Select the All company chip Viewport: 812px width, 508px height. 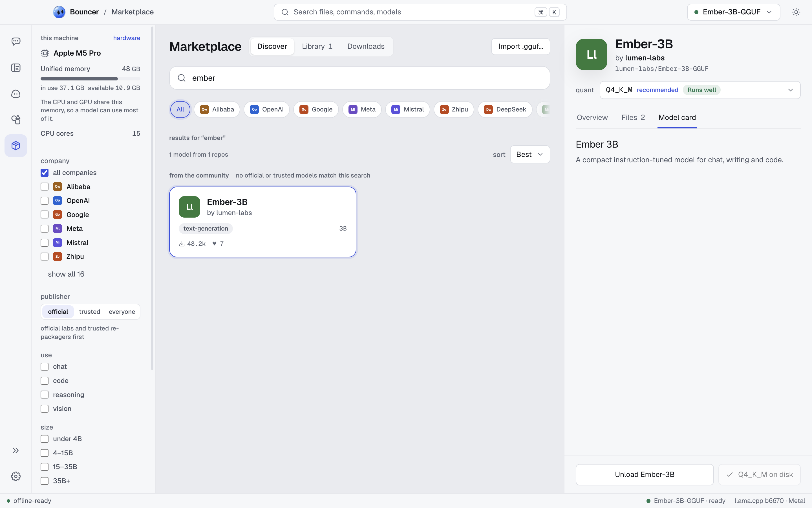pyautogui.click(x=180, y=109)
